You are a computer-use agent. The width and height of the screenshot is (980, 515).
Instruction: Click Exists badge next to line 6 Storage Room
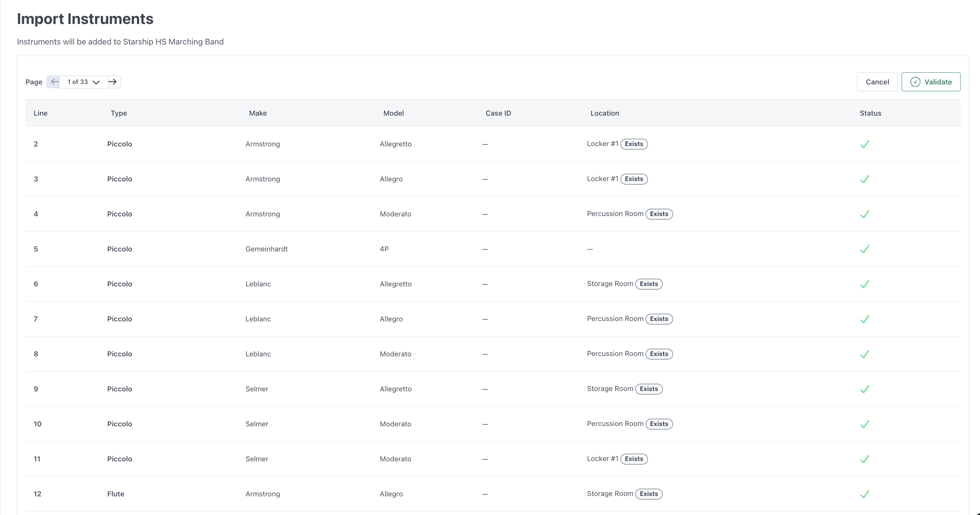pos(649,284)
